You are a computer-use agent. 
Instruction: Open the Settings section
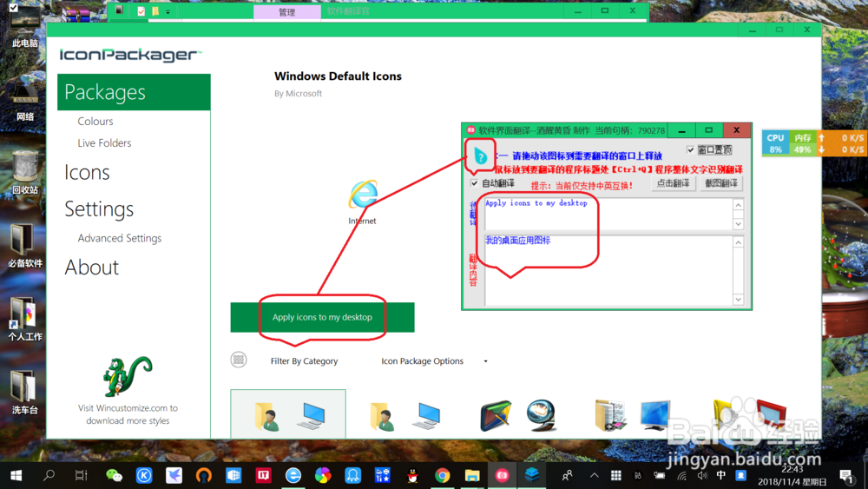coord(99,208)
